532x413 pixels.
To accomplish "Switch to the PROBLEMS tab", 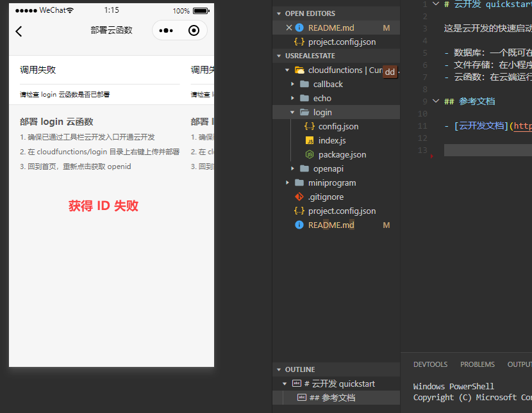I will (477, 364).
